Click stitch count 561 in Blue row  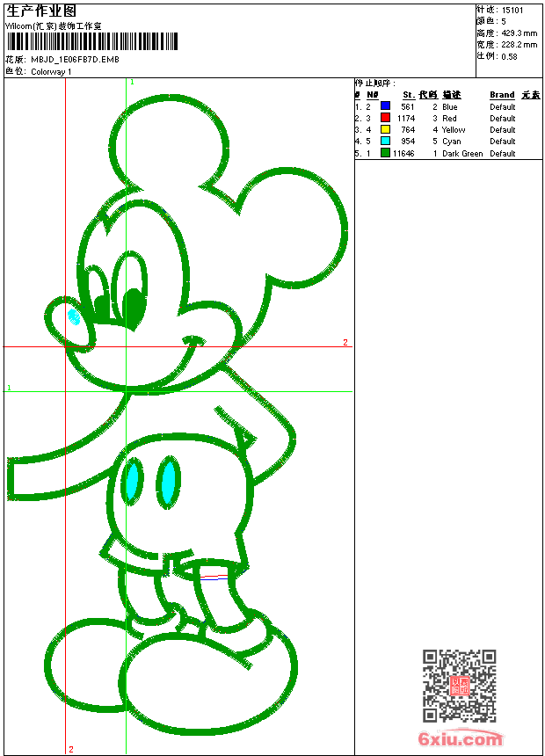click(408, 107)
